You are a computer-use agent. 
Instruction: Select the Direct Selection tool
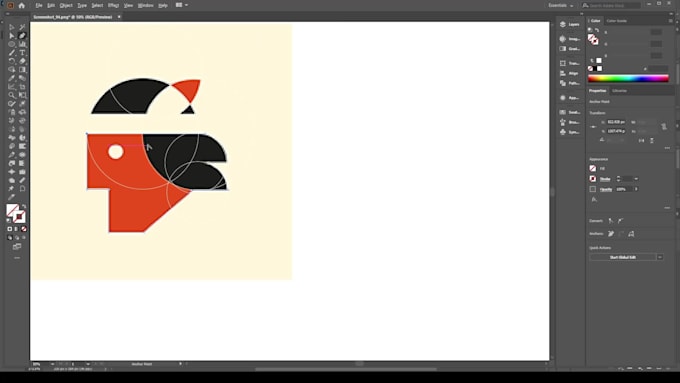pos(12,36)
